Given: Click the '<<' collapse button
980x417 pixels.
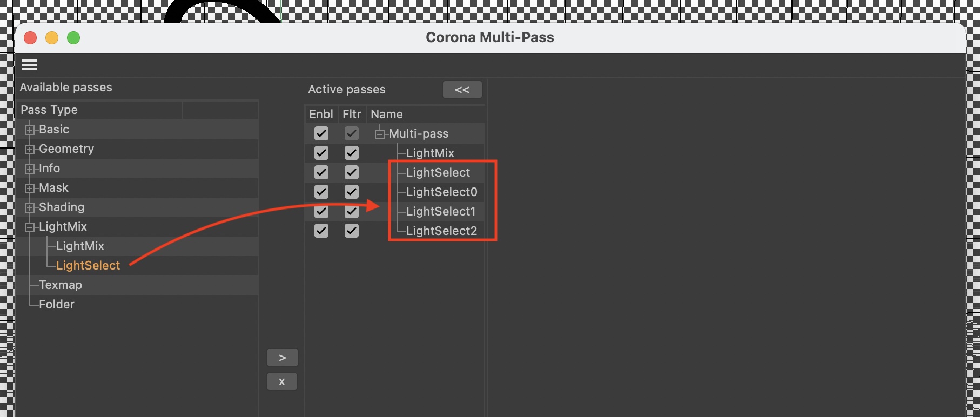Looking at the screenshot, I should (462, 90).
